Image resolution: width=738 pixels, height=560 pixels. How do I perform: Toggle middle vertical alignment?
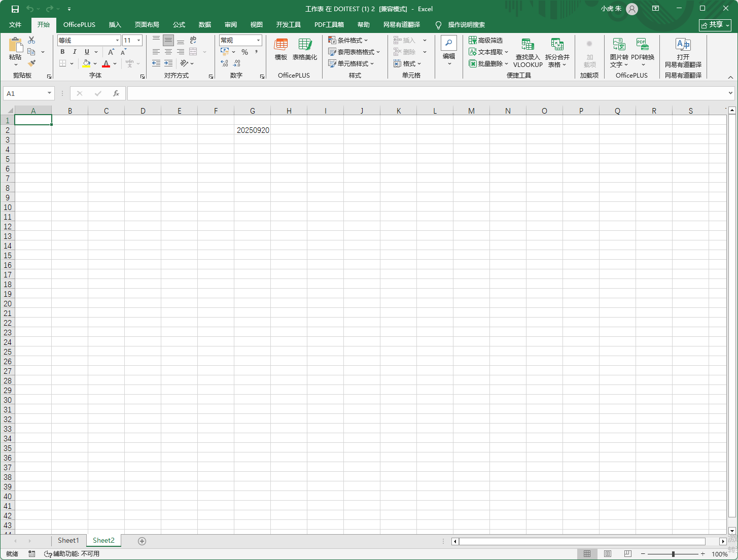168,40
